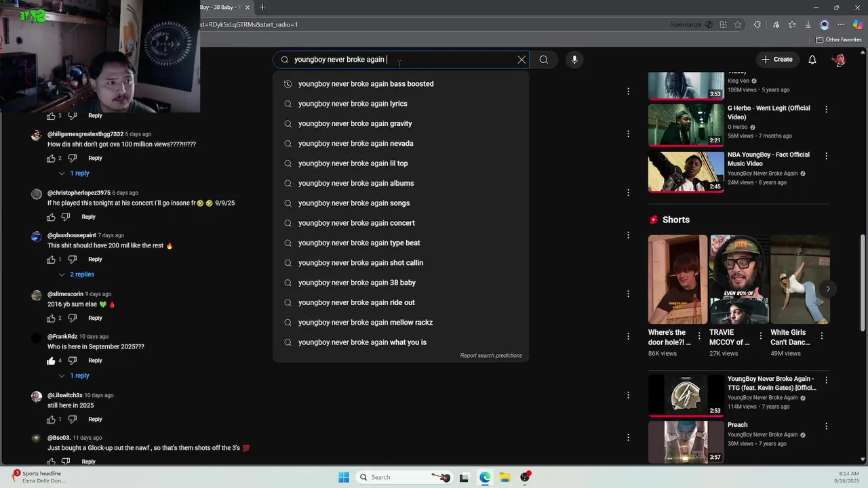
Task: Select suggestion ending in 'lyrics'
Action: tap(401, 104)
